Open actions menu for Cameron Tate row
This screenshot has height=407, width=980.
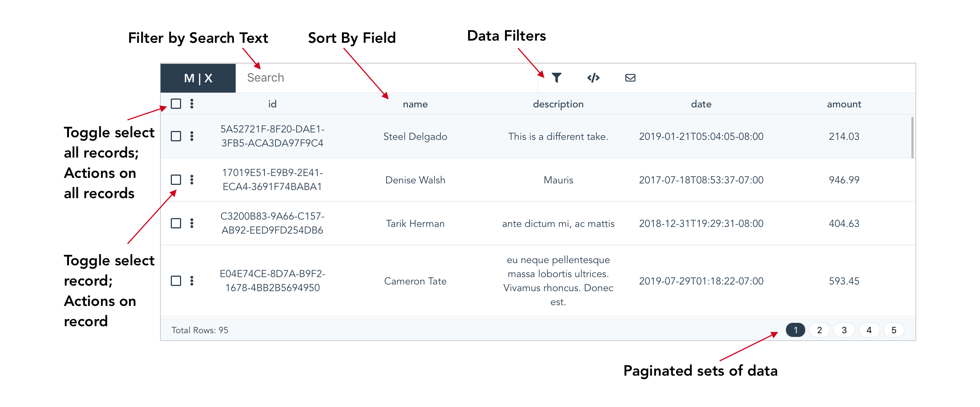[192, 280]
